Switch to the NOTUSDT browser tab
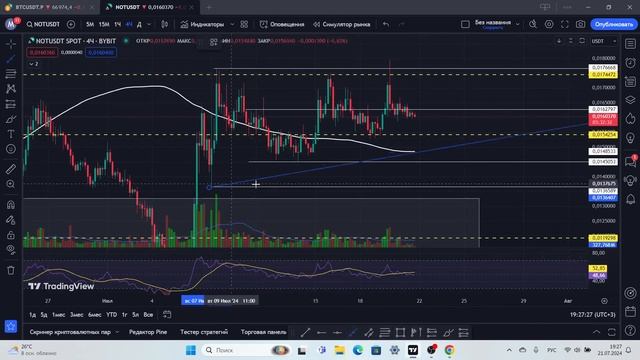640x360 pixels. click(149, 7)
